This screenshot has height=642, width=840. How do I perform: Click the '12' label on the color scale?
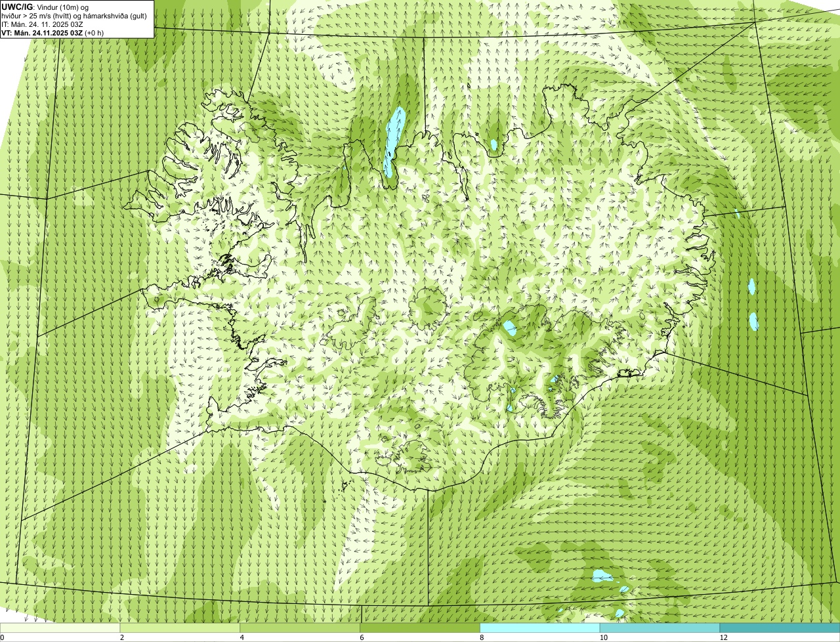tap(723, 637)
